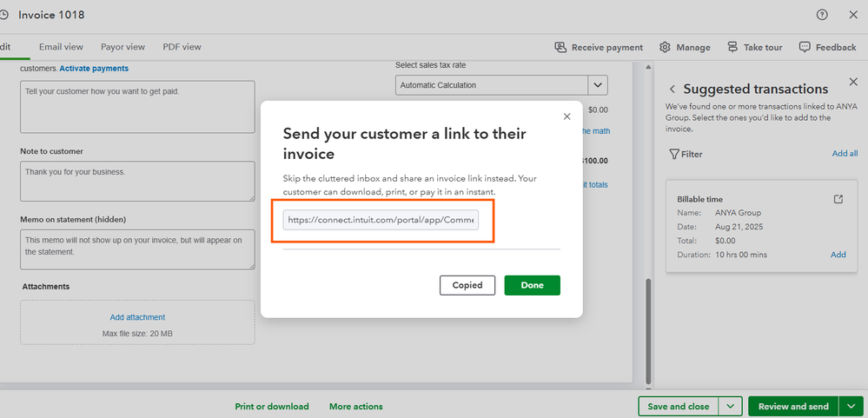
Task: Click the Filter label
Action: click(692, 154)
